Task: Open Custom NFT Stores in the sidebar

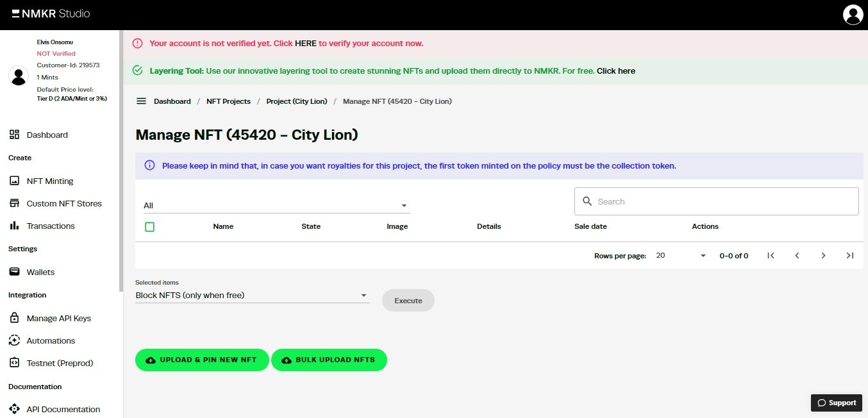Action: coord(64,203)
